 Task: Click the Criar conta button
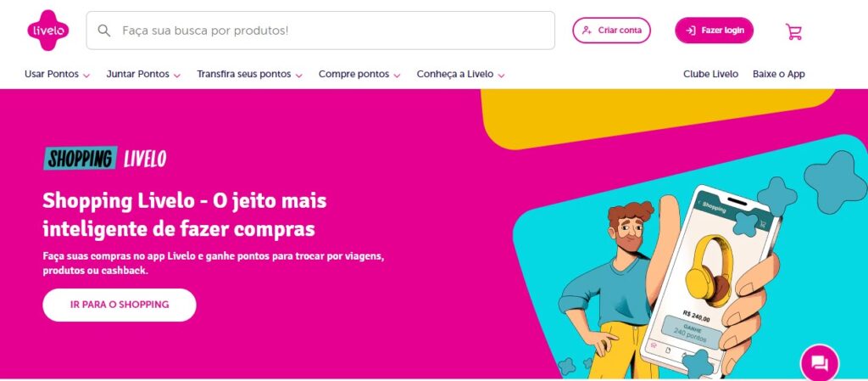[611, 31]
